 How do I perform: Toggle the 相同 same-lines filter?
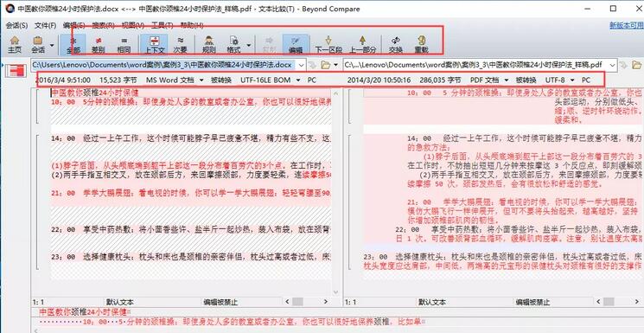pyautogui.click(x=124, y=45)
